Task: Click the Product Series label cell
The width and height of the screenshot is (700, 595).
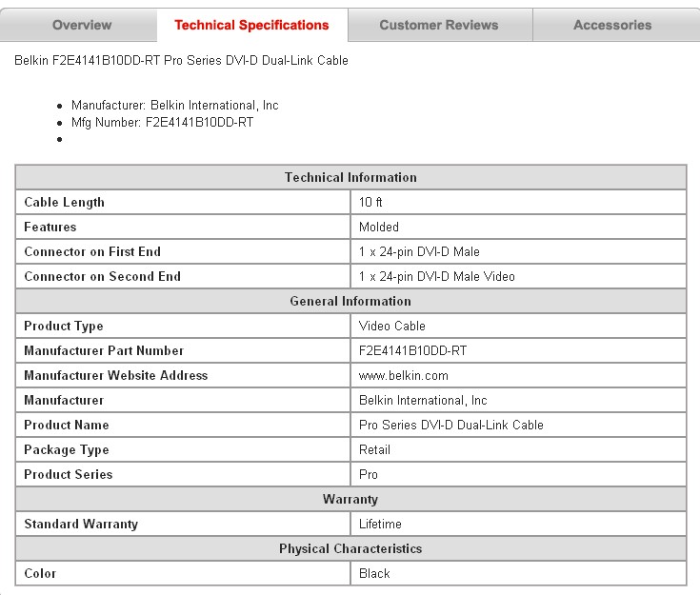Action: coord(183,474)
